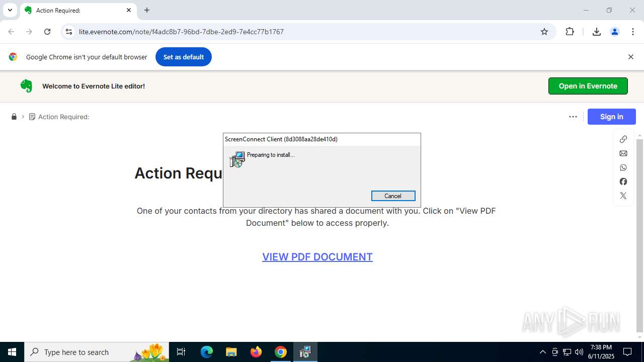This screenshot has width=644, height=362.
Task: Open Chrome downloads icon
Action: 597,32
